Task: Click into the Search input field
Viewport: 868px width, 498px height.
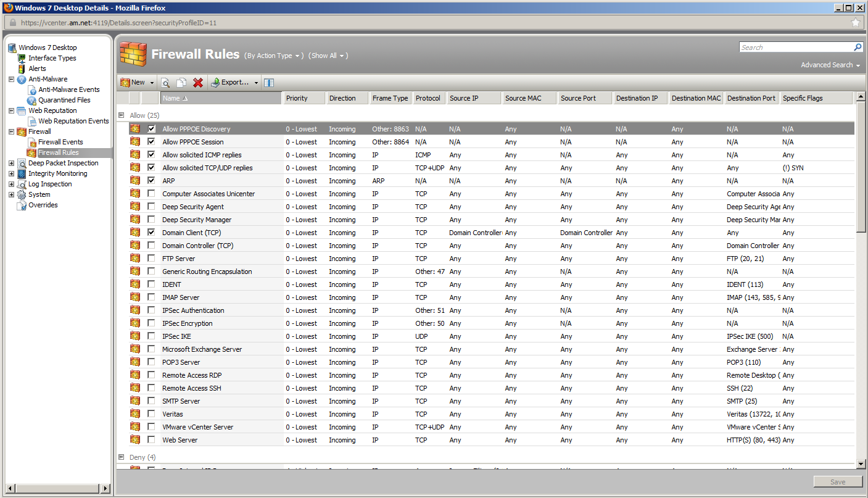Action: tap(796, 47)
